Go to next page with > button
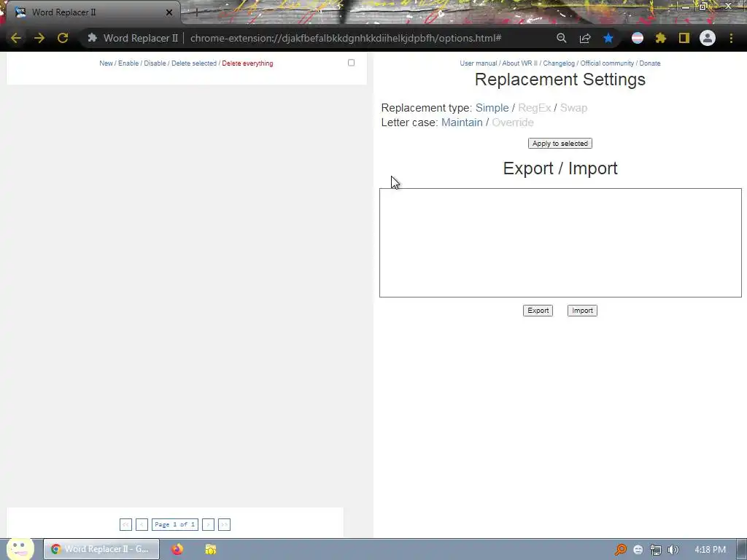The image size is (747, 560). [x=208, y=524]
